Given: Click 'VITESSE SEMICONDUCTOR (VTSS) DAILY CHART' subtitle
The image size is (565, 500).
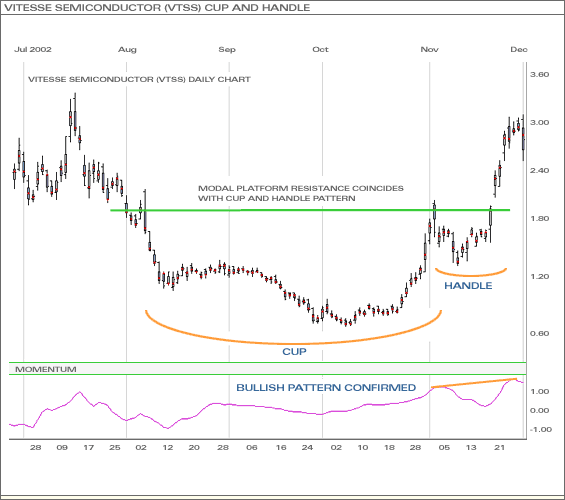Looking at the screenshot, I should [x=139, y=79].
